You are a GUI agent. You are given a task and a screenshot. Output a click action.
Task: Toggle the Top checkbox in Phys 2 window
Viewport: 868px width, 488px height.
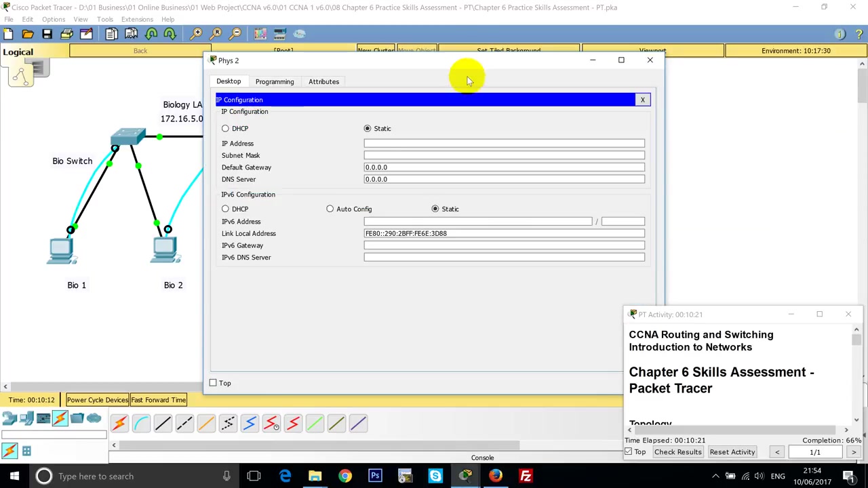click(213, 383)
